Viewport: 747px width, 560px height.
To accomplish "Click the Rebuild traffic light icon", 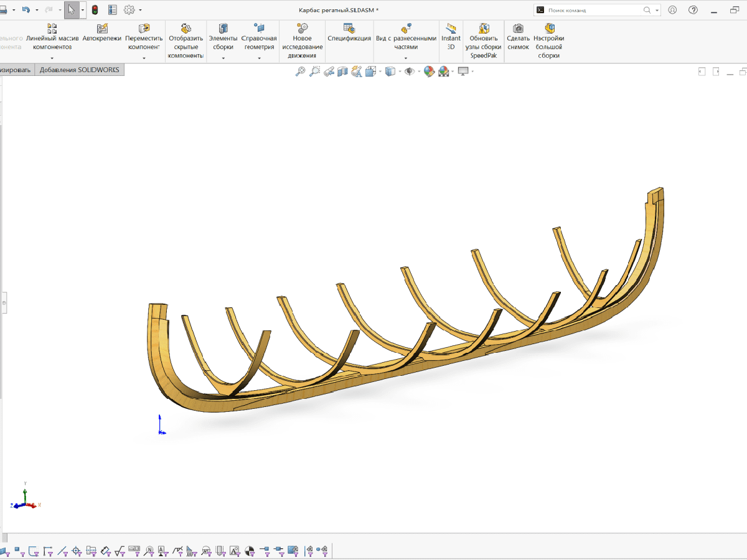I will (95, 10).
